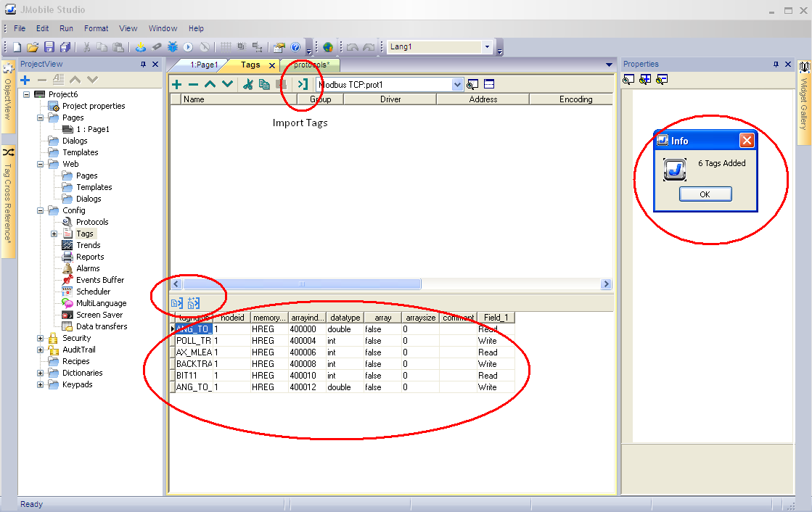
Task: Open Trends in the Config tree
Action: coord(88,245)
